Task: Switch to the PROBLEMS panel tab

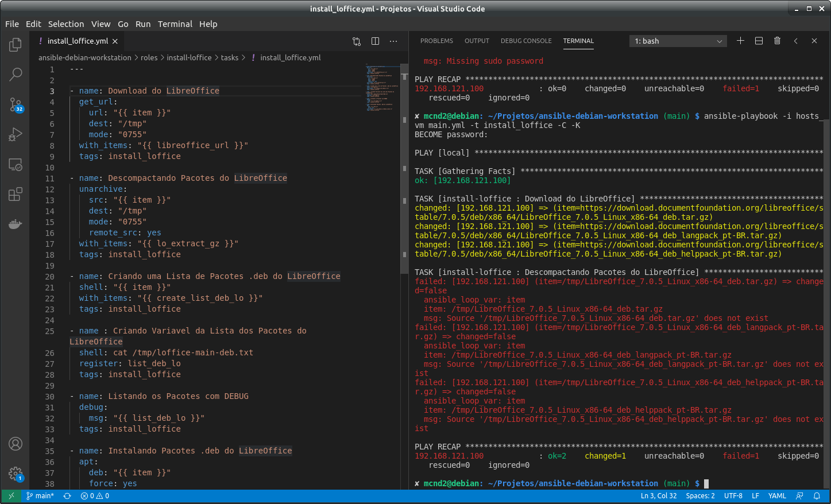Action: 436,41
